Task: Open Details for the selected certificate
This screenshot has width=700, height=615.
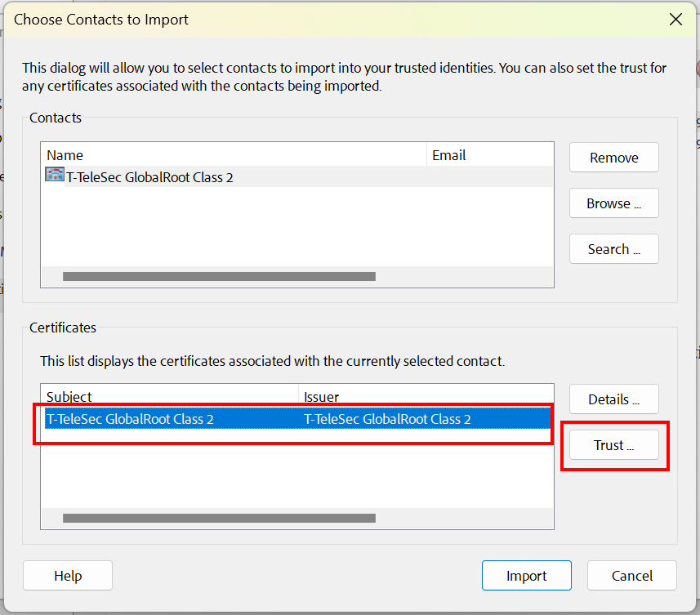Action: tap(613, 399)
